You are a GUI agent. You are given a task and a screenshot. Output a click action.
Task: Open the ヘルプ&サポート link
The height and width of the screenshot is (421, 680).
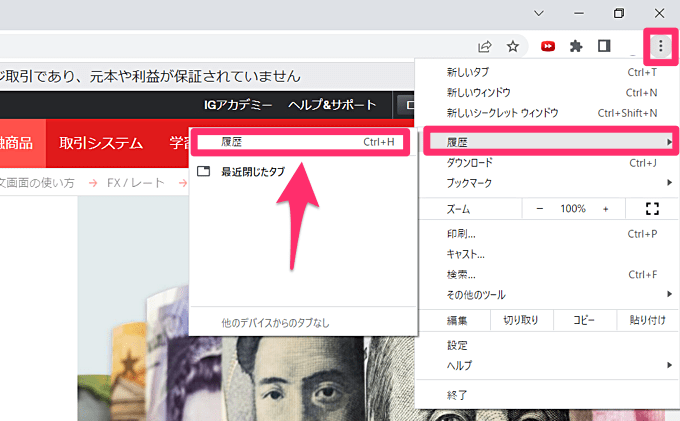tap(332, 105)
